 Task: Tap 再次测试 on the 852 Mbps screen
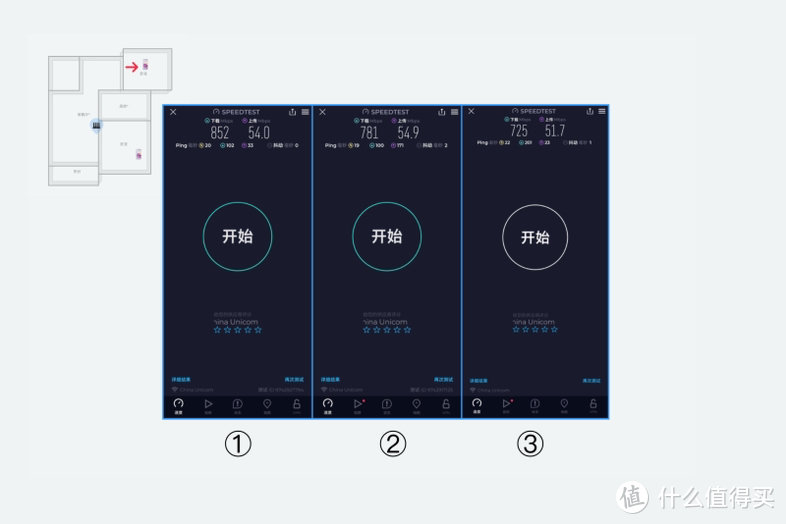coord(294,380)
